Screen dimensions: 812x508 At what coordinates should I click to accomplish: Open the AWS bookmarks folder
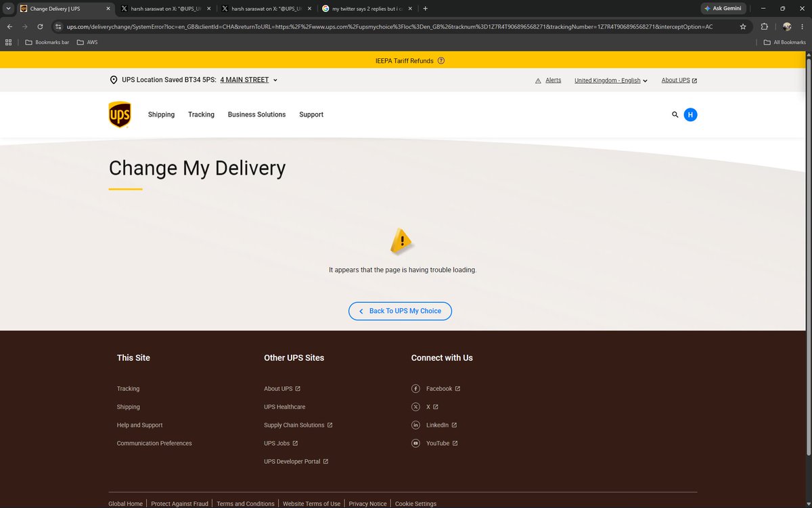pyautogui.click(x=87, y=42)
